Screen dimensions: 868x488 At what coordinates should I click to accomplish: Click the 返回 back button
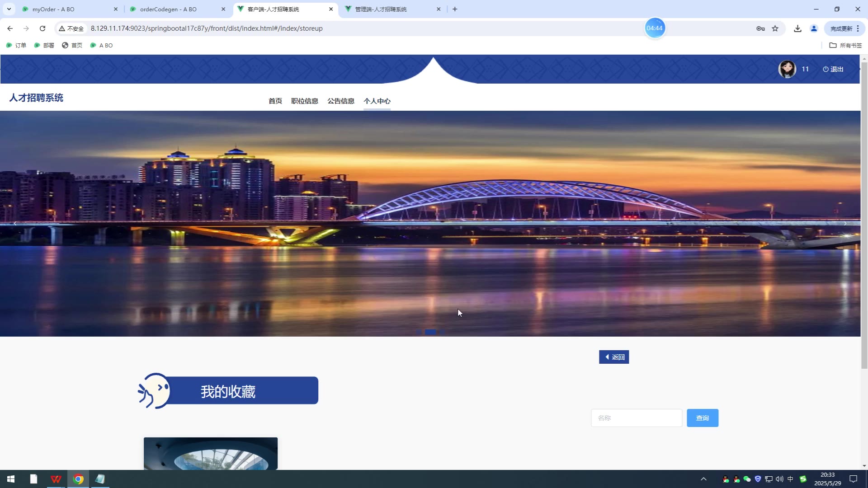[x=614, y=357]
